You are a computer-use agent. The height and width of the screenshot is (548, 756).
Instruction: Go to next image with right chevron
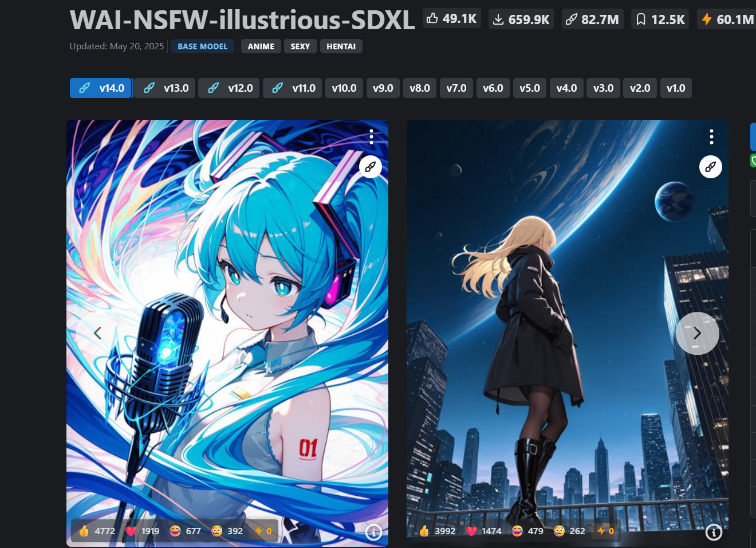point(698,334)
